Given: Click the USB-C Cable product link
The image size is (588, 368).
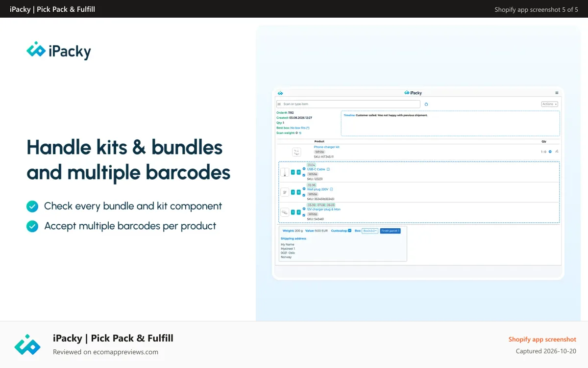Looking at the screenshot, I should (x=316, y=169).
